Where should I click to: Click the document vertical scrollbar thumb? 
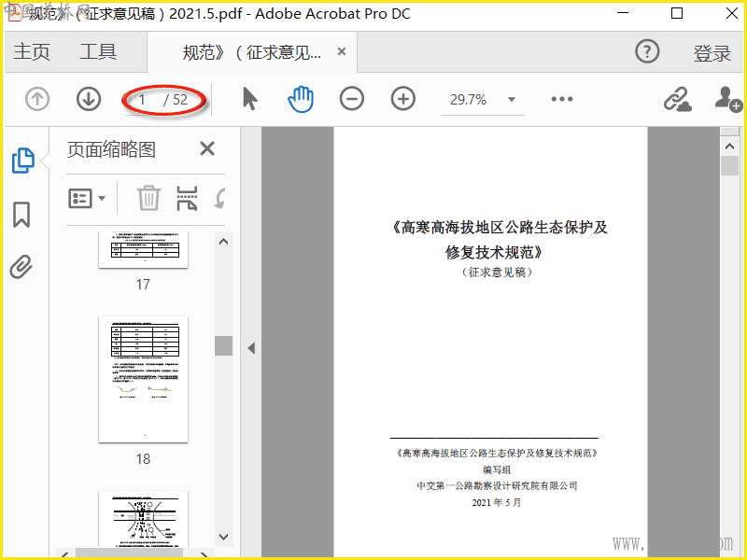click(729, 166)
